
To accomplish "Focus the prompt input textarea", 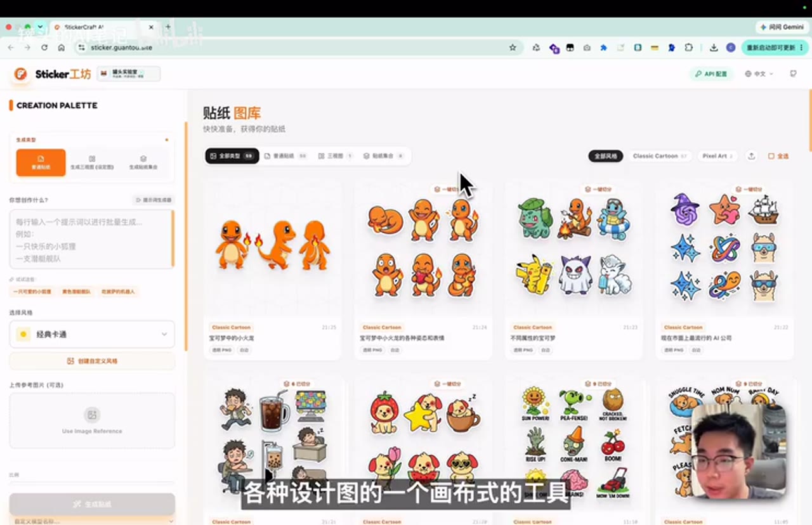I will click(92, 239).
